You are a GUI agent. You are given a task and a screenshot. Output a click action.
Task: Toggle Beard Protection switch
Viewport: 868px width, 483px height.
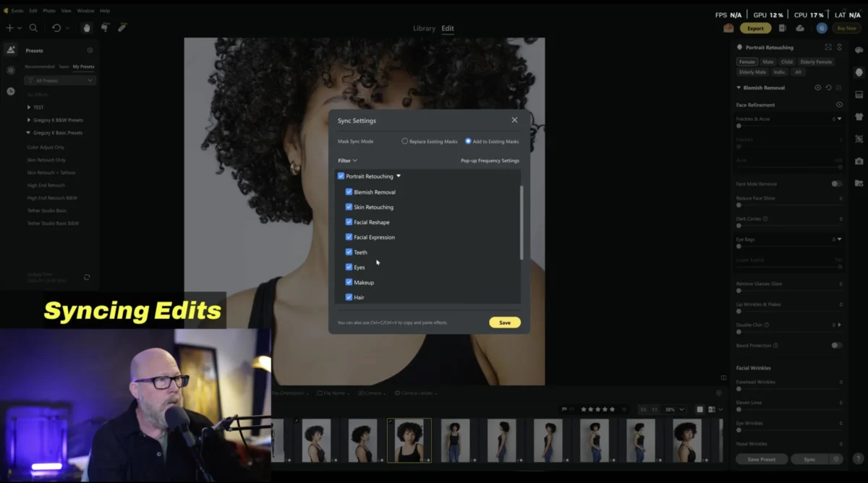836,346
